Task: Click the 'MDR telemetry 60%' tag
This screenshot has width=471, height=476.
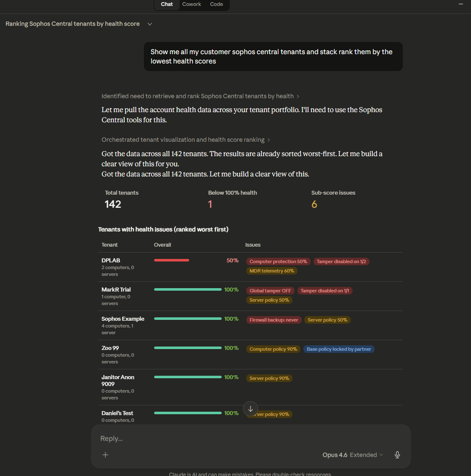Action: pos(272,271)
